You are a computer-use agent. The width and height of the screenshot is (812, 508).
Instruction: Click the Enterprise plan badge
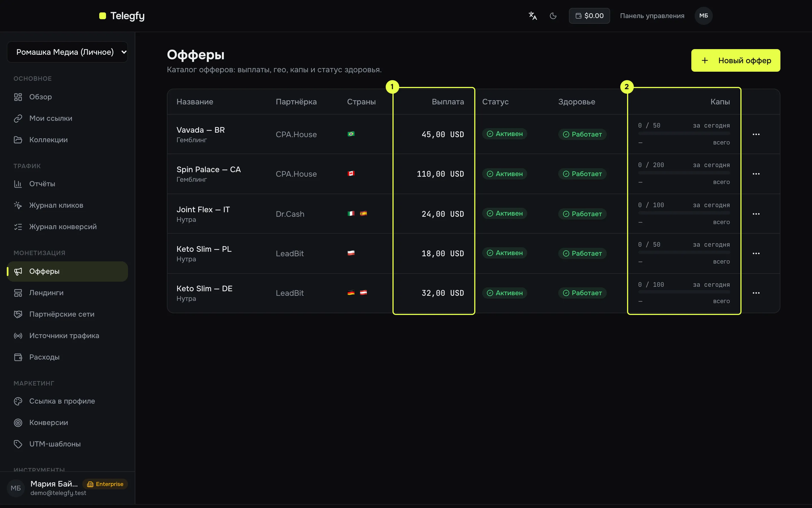coord(105,484)
